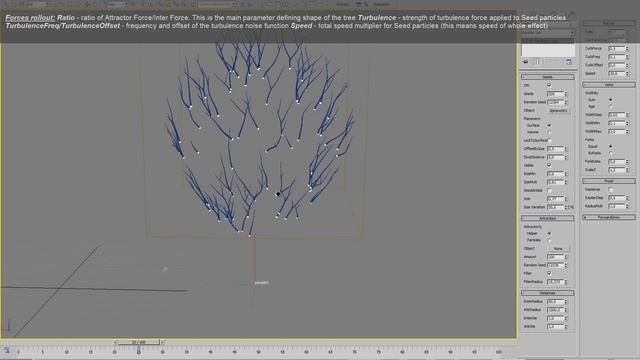Click the Attractors Amount spinner arrows

click(x=566, y=257)
